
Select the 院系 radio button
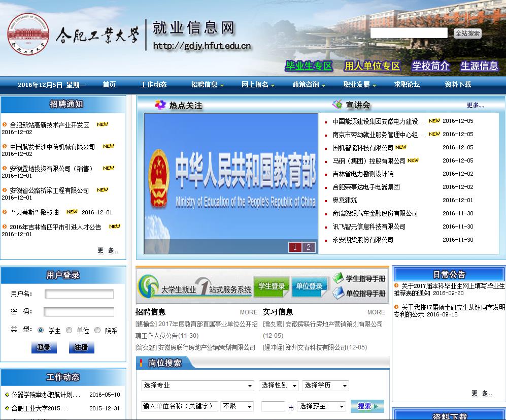[97, 330]
